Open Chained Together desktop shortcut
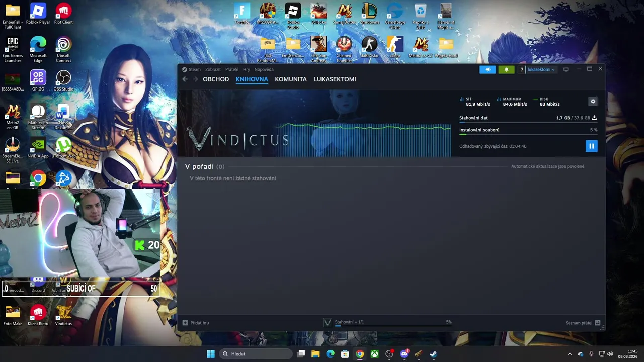Screen dimensions: 644x362 (344, 49)
